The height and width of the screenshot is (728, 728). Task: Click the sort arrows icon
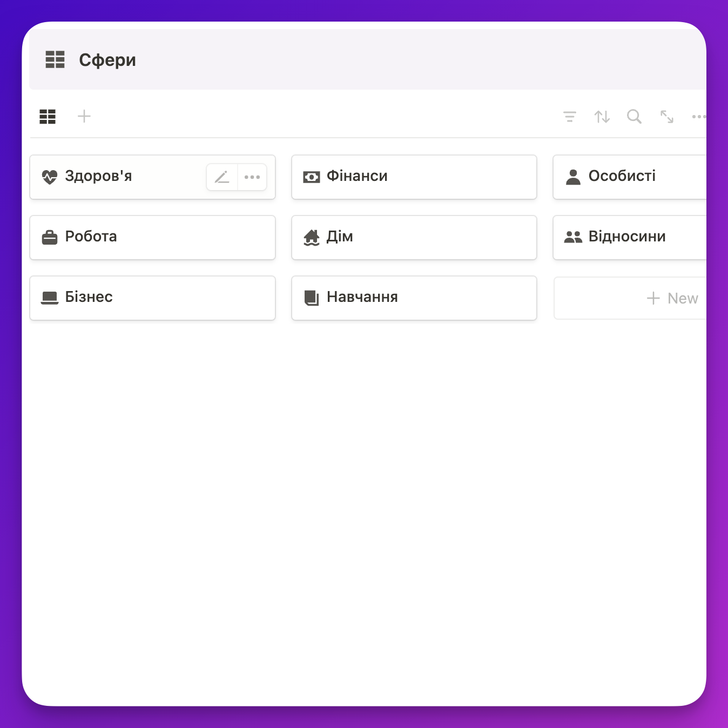coord(602,117)
